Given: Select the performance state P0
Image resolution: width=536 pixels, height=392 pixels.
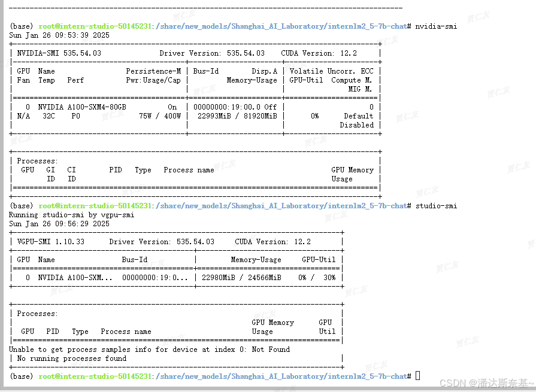Looking at the screenshot, I should point(76,116).
